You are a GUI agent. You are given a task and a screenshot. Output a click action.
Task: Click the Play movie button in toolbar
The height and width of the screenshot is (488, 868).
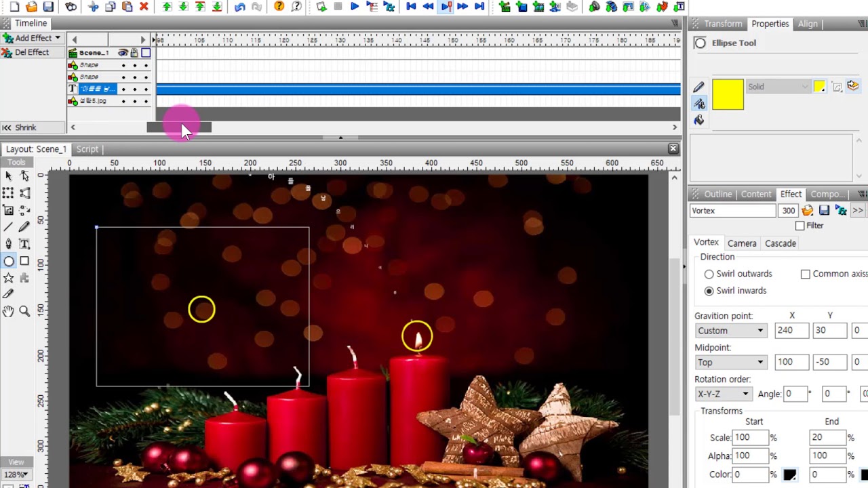(354, 7)
